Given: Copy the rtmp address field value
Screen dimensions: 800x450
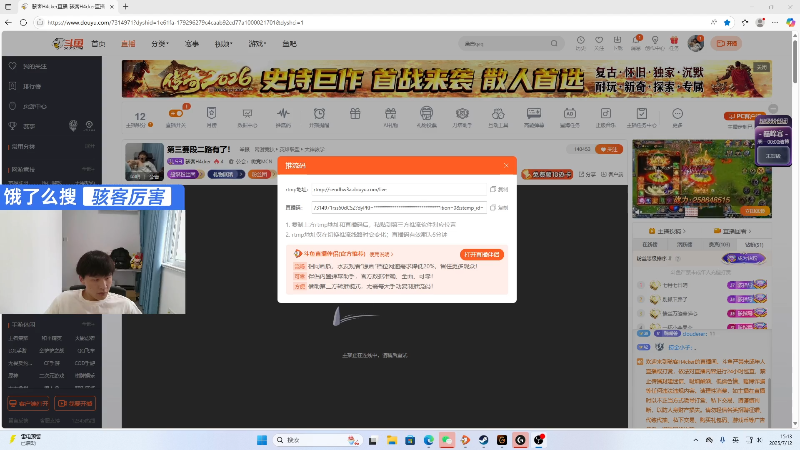Looking at the screenshot, I should (499, 189).
